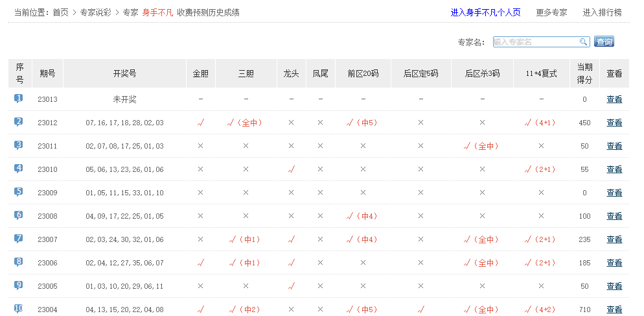Viewport: 644px width, 316px height.
Task: Open 查看 link for period 23006
Action: 614,263
